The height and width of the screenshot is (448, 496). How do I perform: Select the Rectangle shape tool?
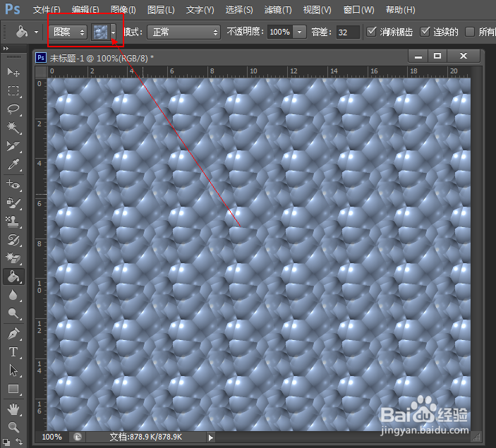13,389
